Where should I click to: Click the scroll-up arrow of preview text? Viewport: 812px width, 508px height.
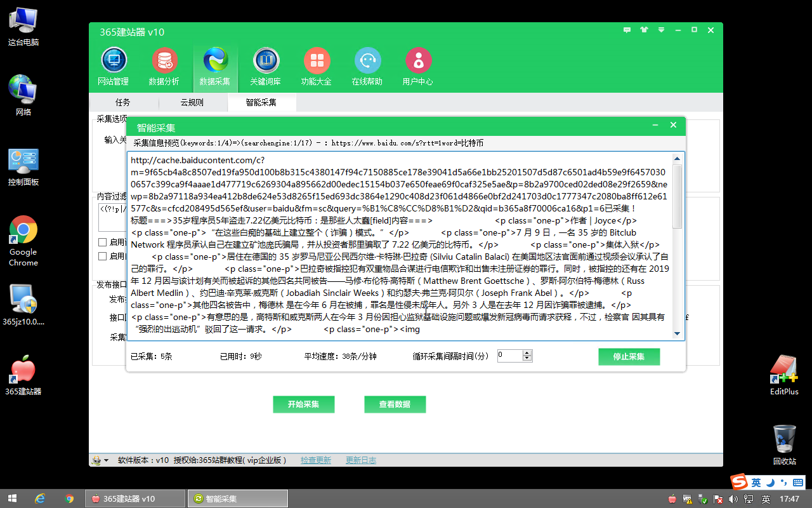click(677, 159)
